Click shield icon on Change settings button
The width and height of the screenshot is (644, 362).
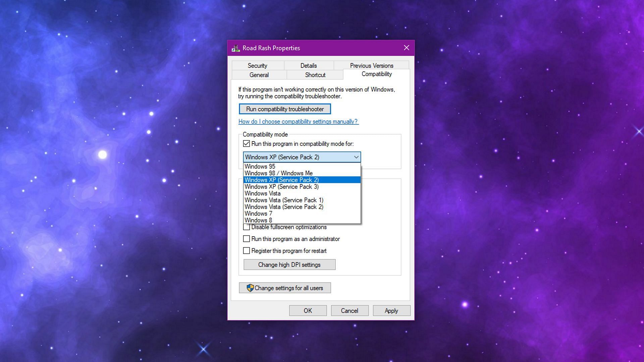point(250,288)
